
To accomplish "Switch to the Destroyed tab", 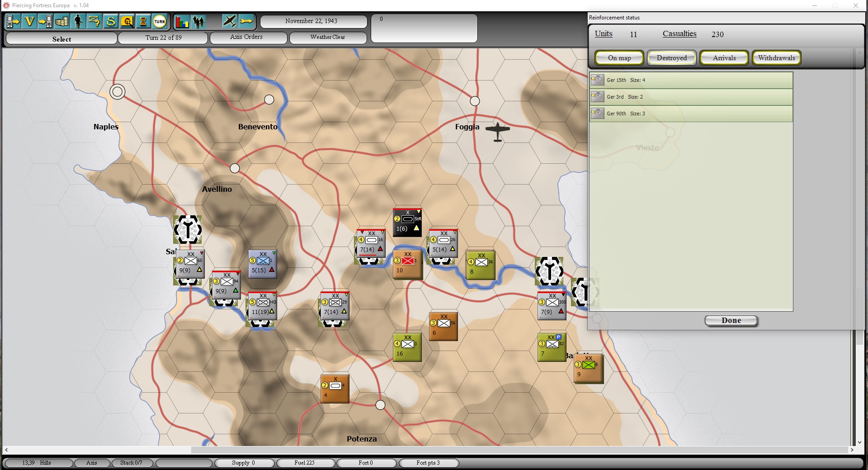I will [672, 58].
